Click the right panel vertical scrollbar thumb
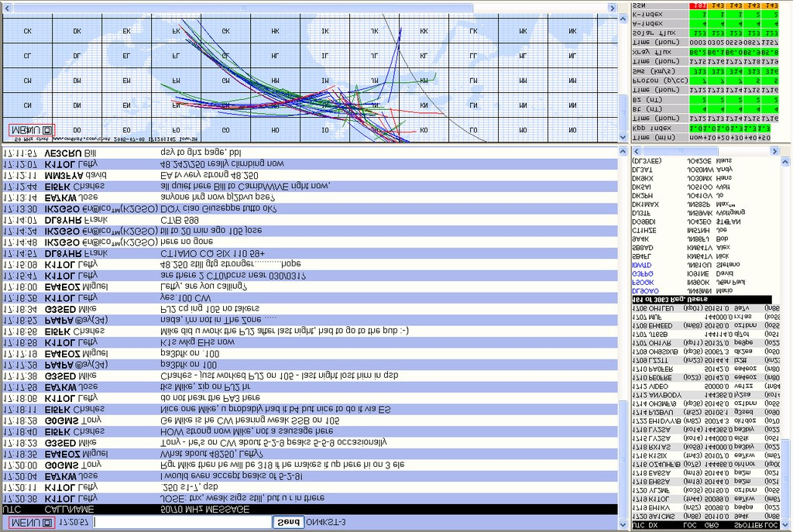This screenshot has height=532, width=793. pos(785,478)
